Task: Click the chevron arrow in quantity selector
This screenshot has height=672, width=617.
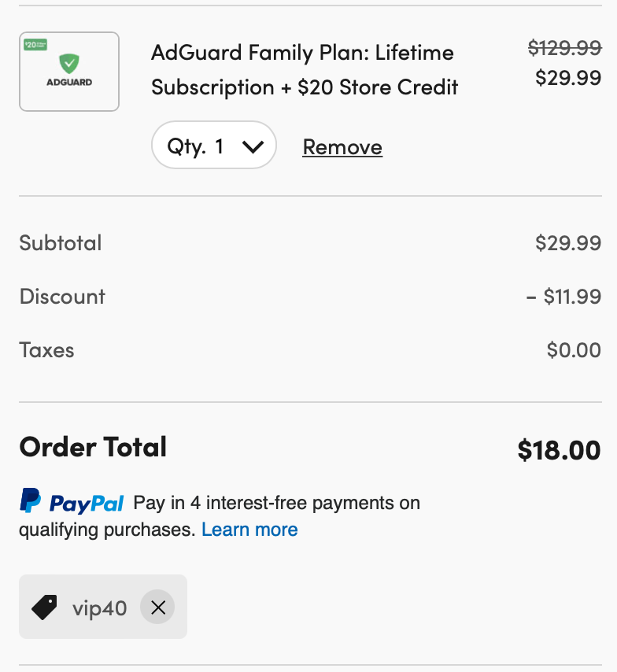Action: tap(253, 147)
